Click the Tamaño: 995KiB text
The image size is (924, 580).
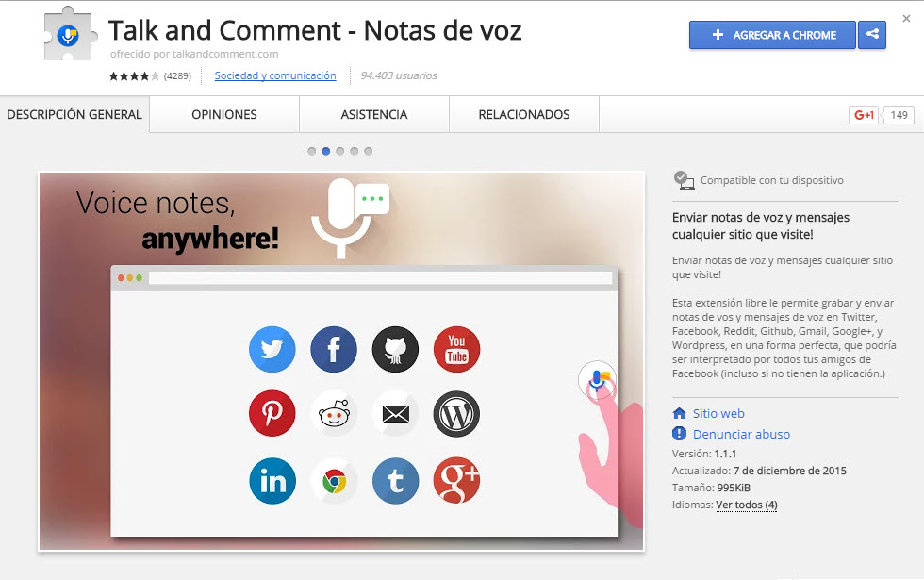[x=711, y=489]
